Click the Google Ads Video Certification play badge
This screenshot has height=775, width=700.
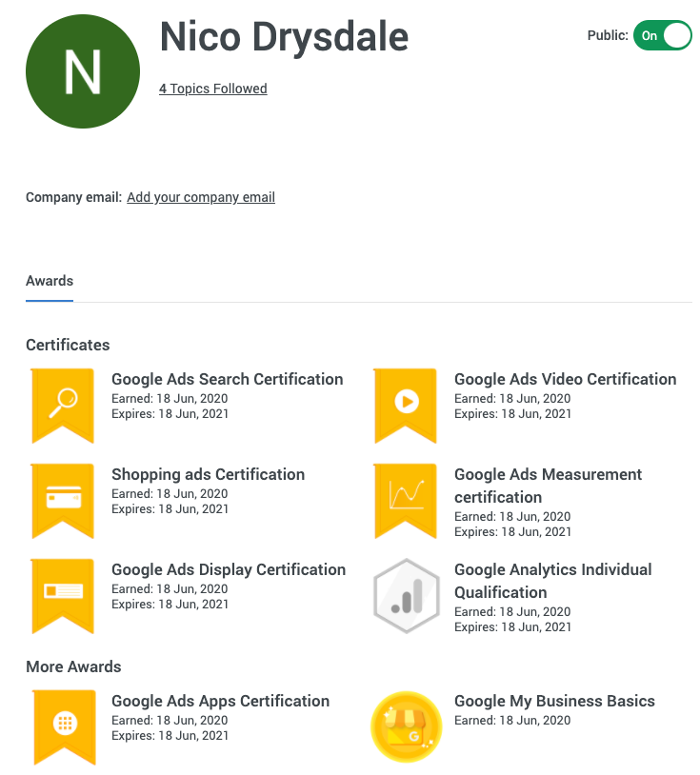406,406
